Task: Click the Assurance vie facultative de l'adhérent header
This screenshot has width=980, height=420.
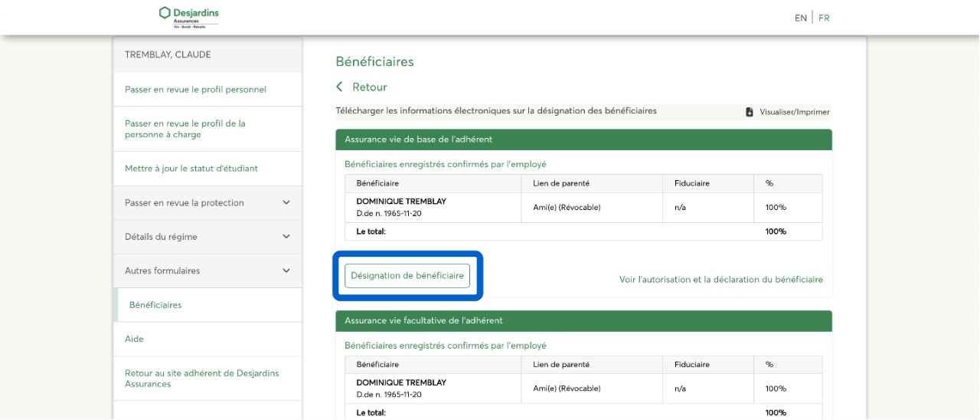Action: [423, 320]
